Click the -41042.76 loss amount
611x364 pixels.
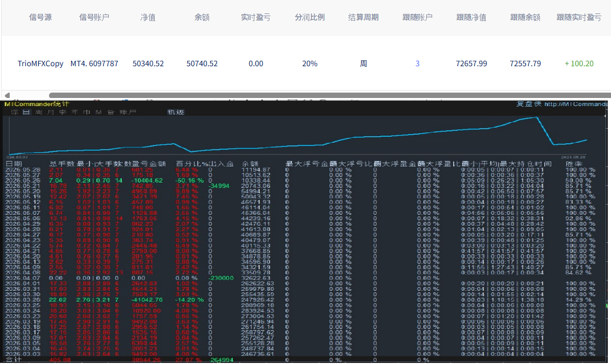pos(147,300)
